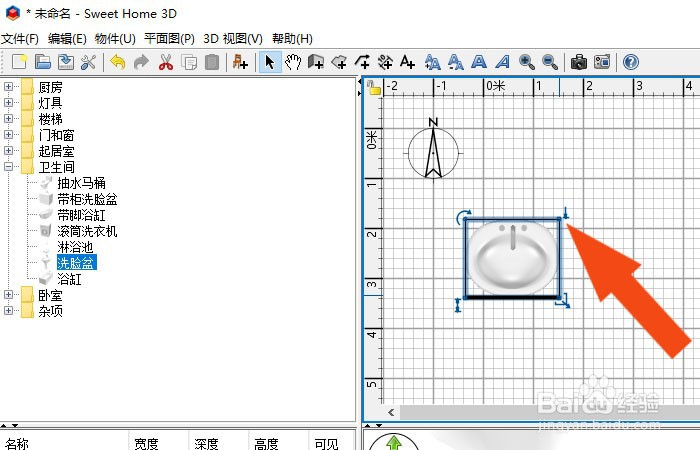Open the 物件(U) menu
700x450 pixels.
[115, 39]
